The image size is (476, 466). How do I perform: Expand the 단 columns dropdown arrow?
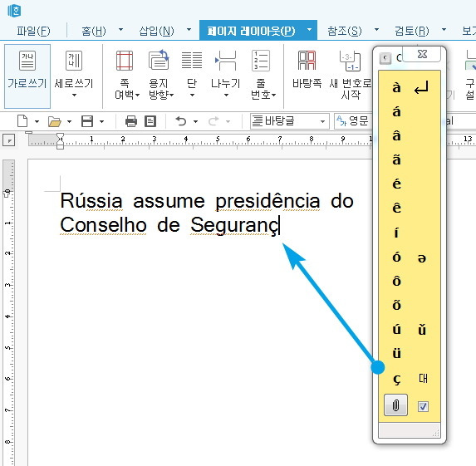click(x=192, y=96)
